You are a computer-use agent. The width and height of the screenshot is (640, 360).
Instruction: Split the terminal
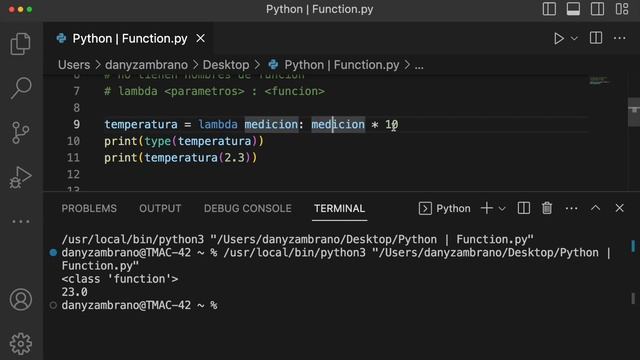(524, 208)
